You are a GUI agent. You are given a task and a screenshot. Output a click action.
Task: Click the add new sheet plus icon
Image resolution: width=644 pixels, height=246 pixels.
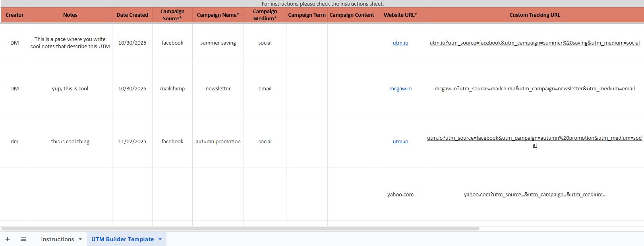[8, 239]
